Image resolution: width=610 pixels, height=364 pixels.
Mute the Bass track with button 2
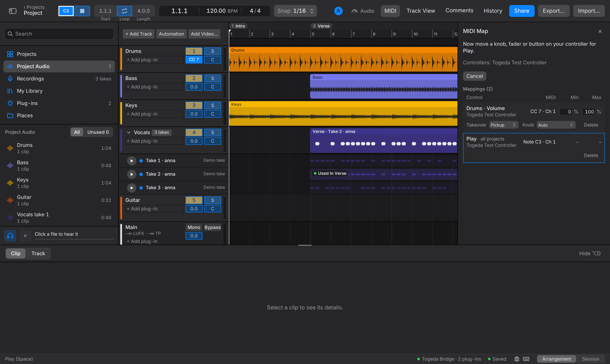194,78
